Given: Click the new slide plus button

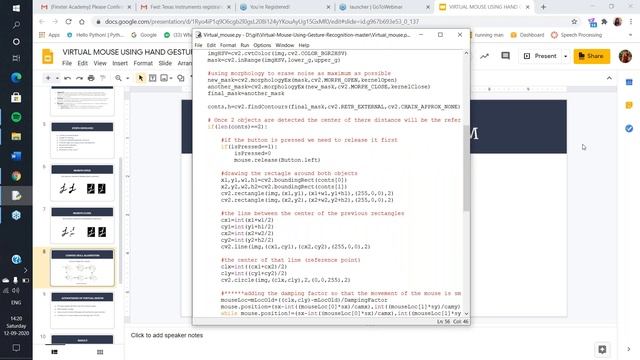Looking at the screenshot, I should point(48,78).
